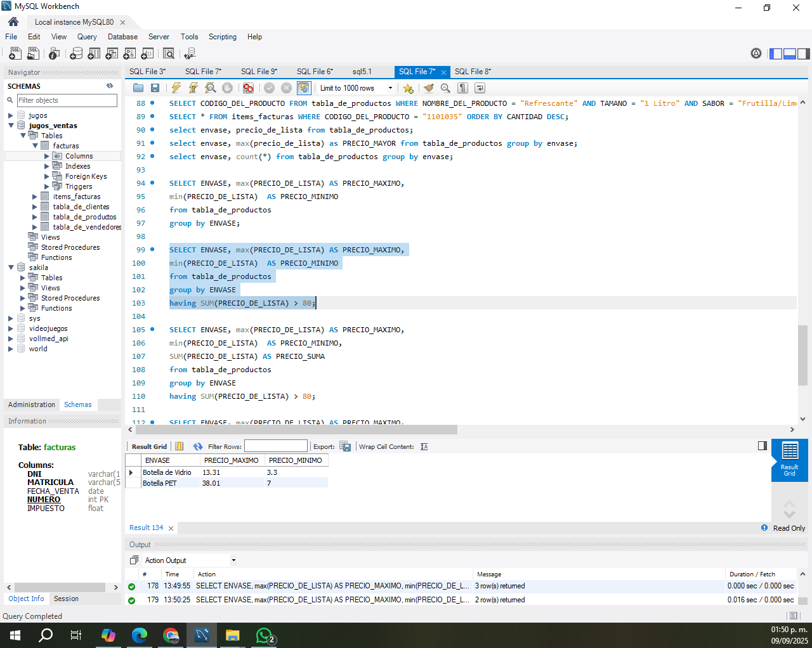Image resolution: width=812 pixels, height=648 pixels.
Task: Toggle wrap cell content in results
Action: pyautogui.click(x=424, y=446)
